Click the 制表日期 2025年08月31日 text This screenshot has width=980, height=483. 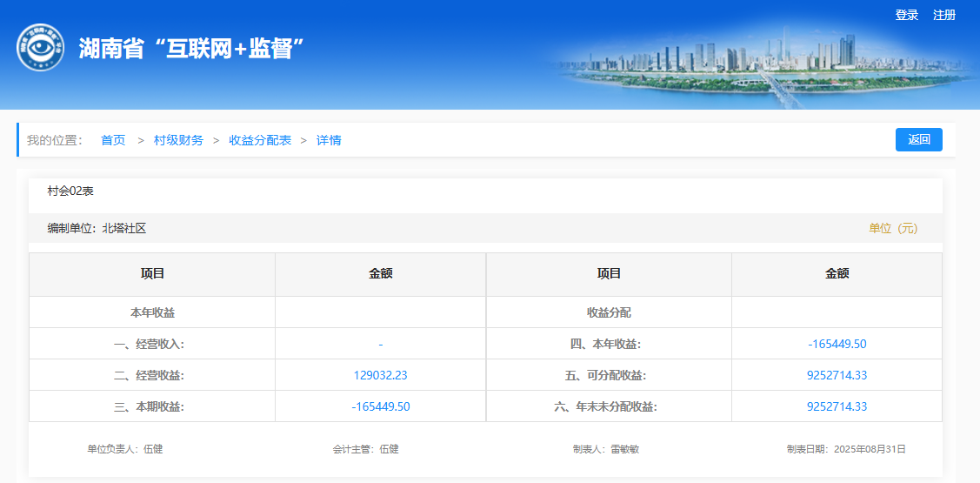(x=846, y=449)
